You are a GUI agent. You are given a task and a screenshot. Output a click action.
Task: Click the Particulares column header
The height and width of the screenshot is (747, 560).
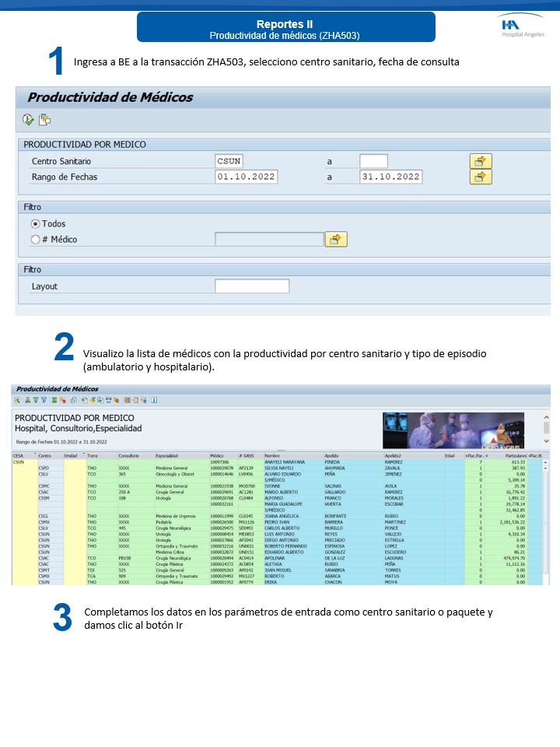509,456
